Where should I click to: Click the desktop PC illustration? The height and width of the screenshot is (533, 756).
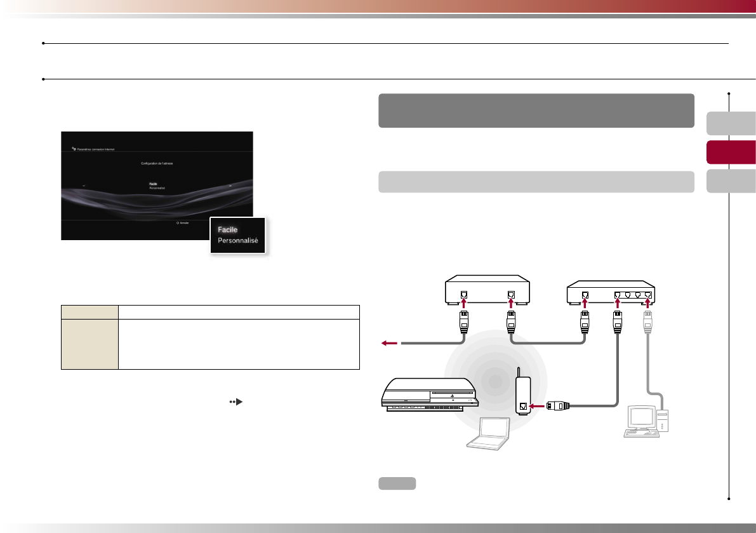pyautogui.click(x=646, y=422)
